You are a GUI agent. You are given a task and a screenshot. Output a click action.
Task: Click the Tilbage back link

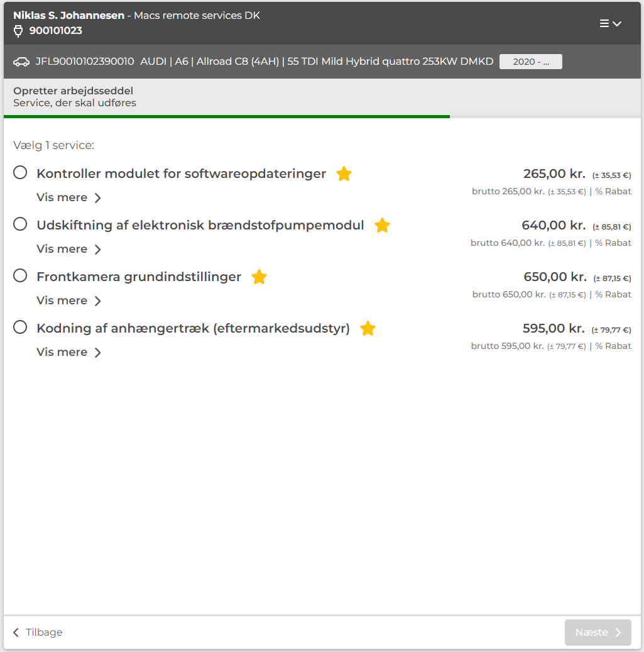(38, 633)
